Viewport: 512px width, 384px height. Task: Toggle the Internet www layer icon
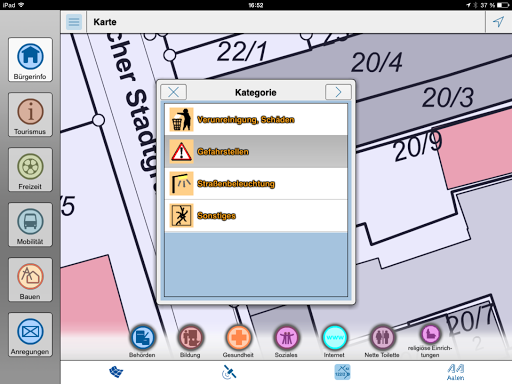click(334, 337)
